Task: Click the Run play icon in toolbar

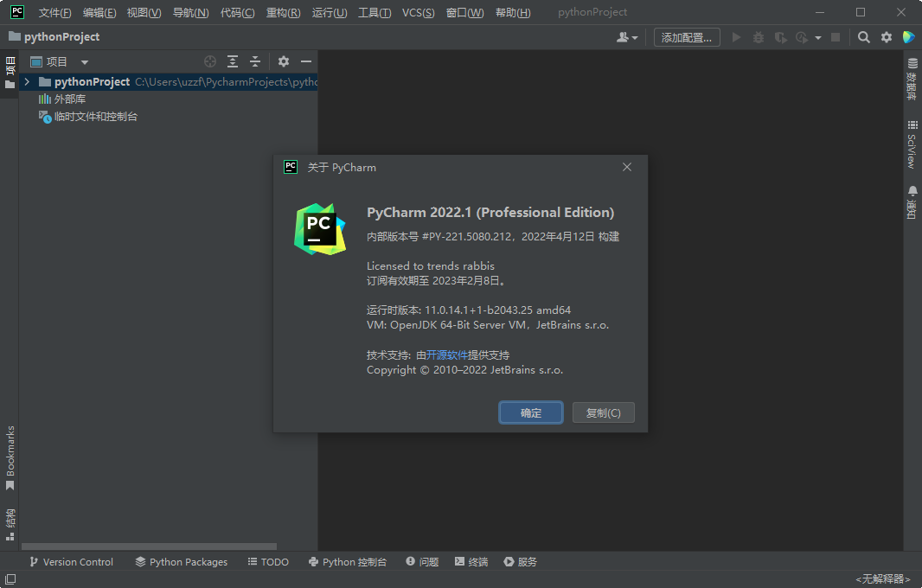Action: pyautogui.click(x=736, y=37)
